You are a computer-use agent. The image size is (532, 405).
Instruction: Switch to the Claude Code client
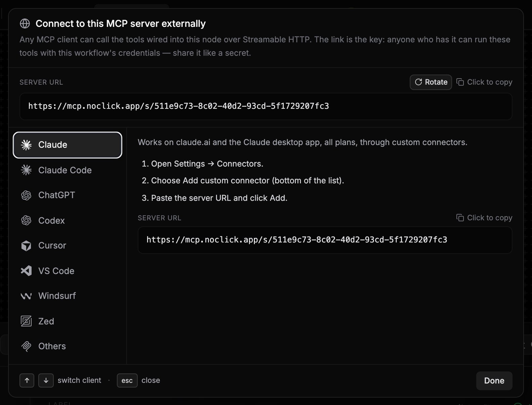(67, 170)
